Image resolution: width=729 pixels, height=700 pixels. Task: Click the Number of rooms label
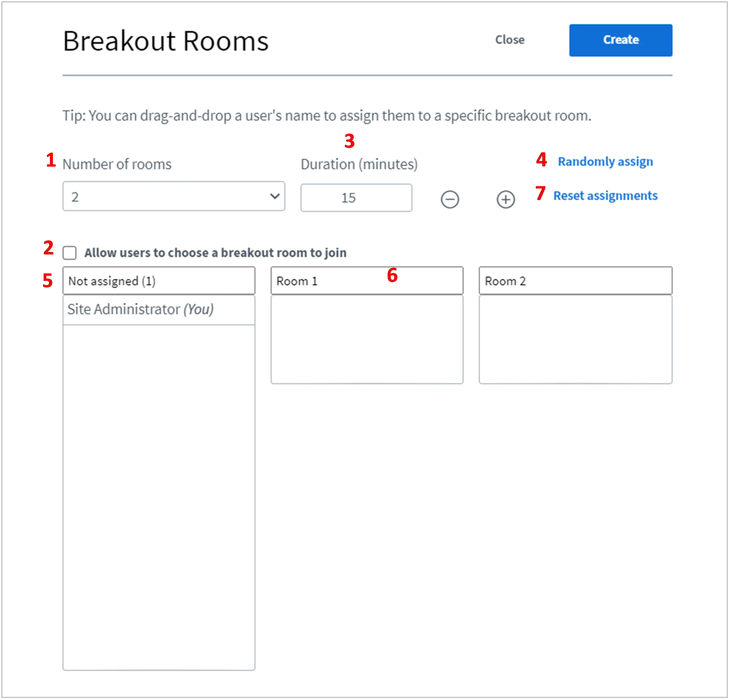pos(117,164)
